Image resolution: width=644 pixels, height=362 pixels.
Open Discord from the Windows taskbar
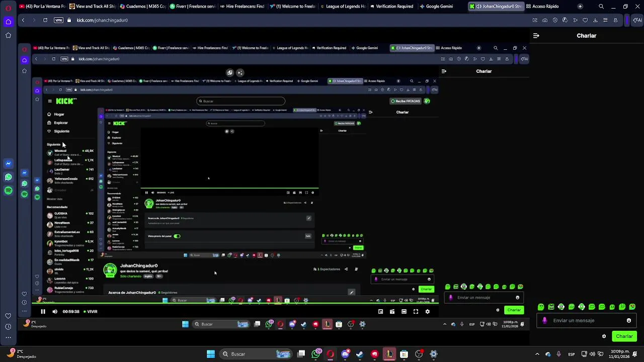point(345,354)
